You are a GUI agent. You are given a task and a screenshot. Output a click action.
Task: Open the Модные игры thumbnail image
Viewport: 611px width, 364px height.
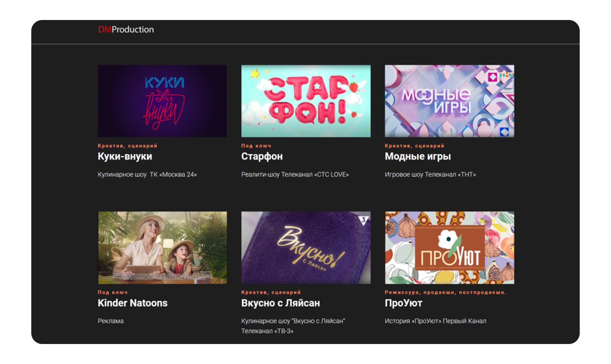(450, 101)
